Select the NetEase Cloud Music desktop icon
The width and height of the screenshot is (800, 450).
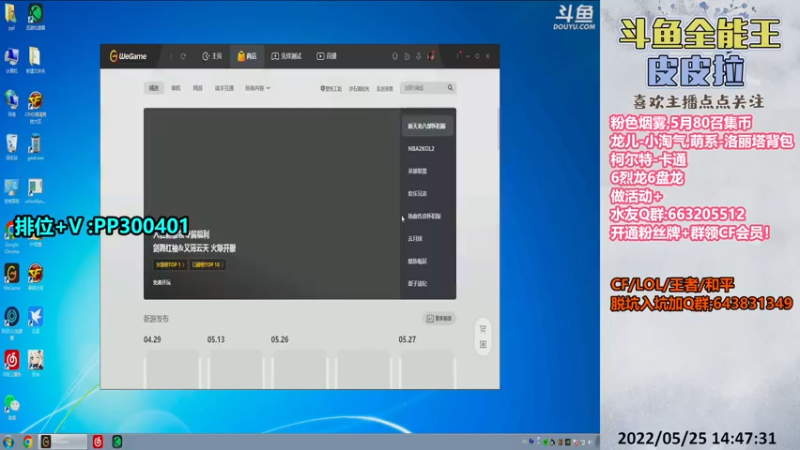coord(12,363)
